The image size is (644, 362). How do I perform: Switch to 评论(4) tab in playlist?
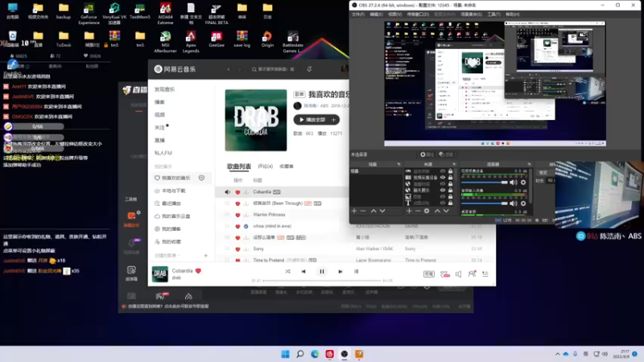[x=266, y=167]
